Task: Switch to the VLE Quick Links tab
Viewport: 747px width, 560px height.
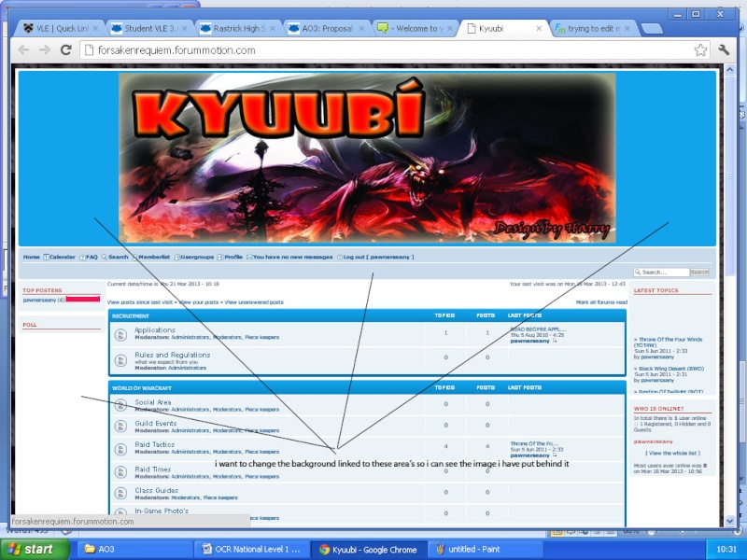Action: 60,29
